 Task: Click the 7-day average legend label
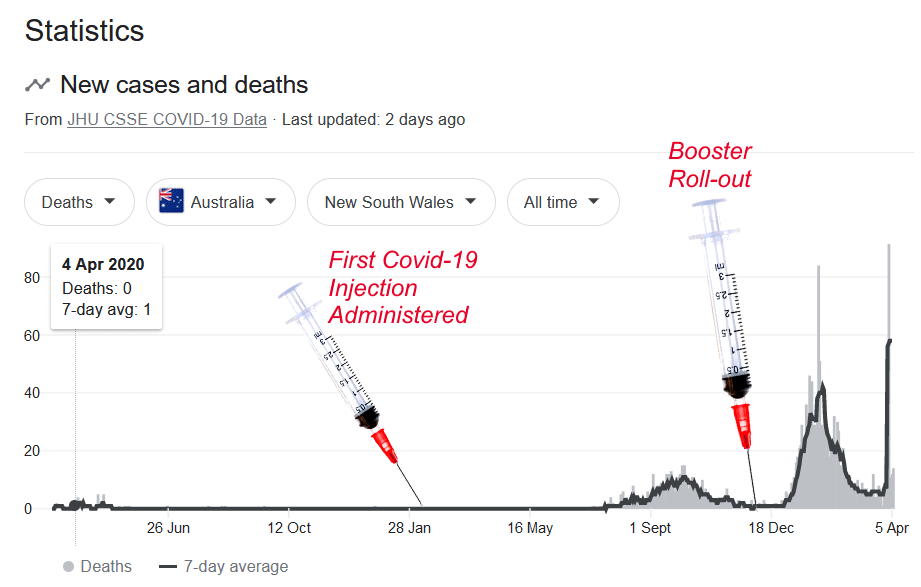(x=236, y=566)
